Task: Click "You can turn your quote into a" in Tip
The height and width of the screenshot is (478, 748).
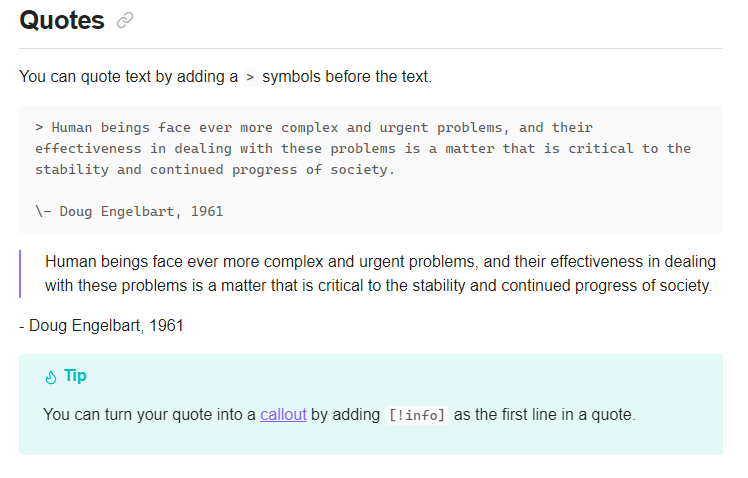Action: (x=149, y=414)
